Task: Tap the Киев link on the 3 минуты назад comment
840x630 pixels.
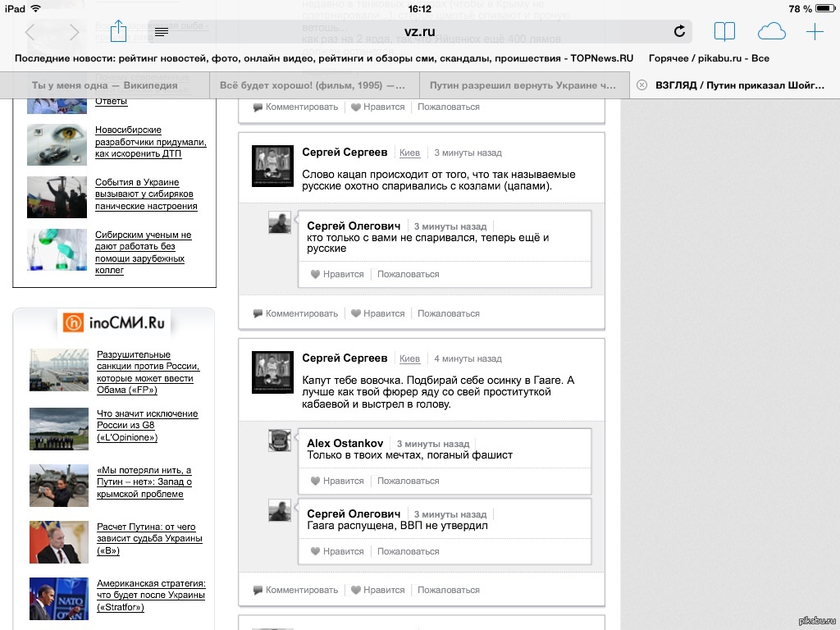Action: (410, 153)
